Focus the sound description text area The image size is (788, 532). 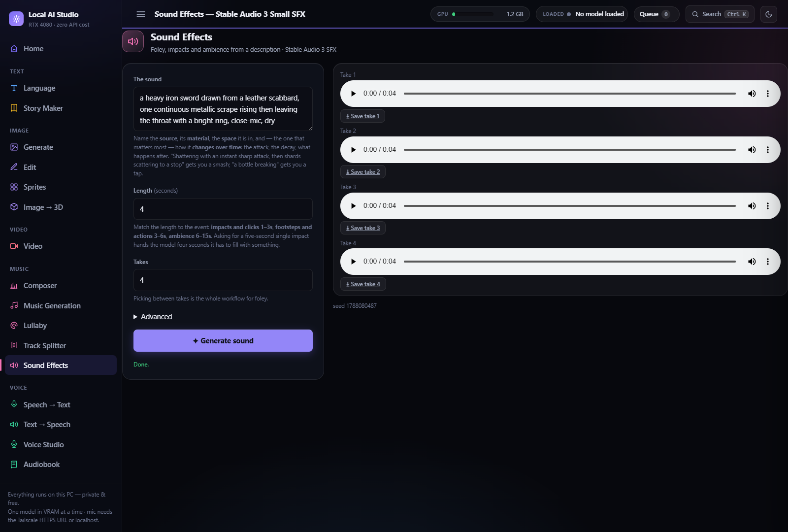pyautogui.click(x=223, y=109)
